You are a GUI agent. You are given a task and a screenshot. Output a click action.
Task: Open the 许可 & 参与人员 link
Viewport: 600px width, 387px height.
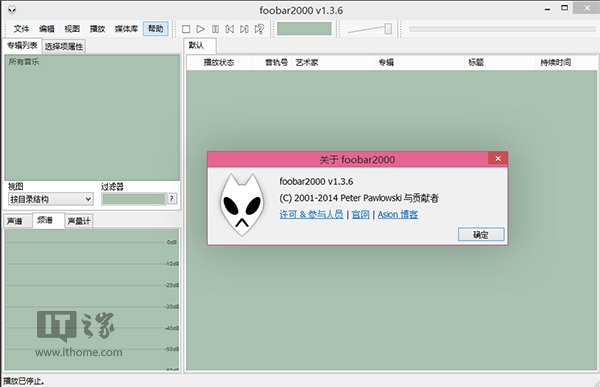[x=311, y=214]
